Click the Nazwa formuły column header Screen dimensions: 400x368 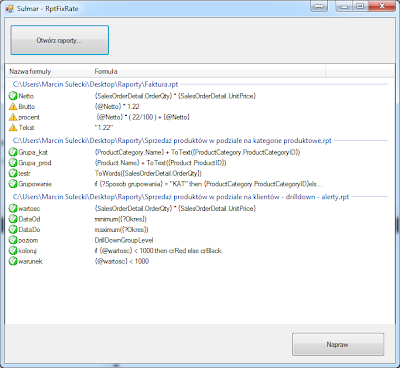(48, 71)
